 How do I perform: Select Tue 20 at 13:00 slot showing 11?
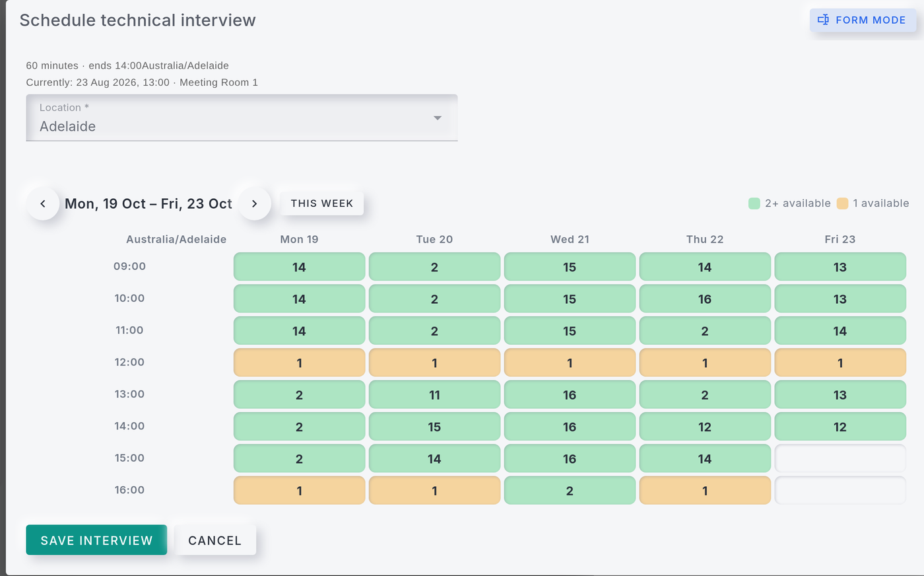coord(434,394)
